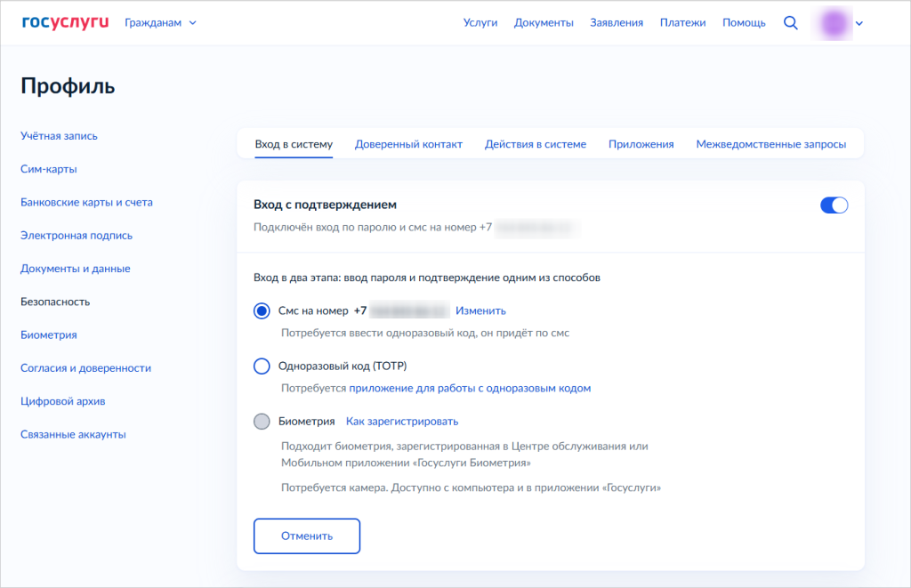911x588 pixels.
Task: Open Электронная подпись in the sidebar
Action: pyautogui.click(x=77, y=236)
